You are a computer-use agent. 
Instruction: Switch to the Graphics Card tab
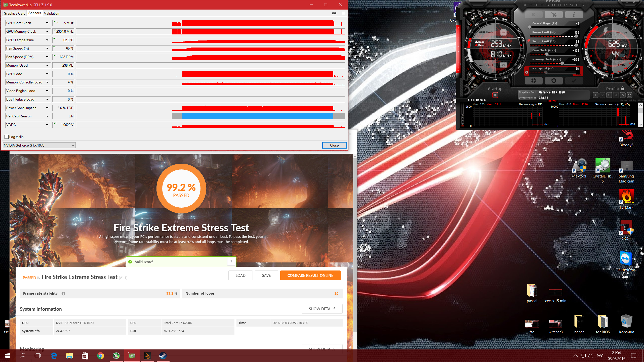[14, 13]
